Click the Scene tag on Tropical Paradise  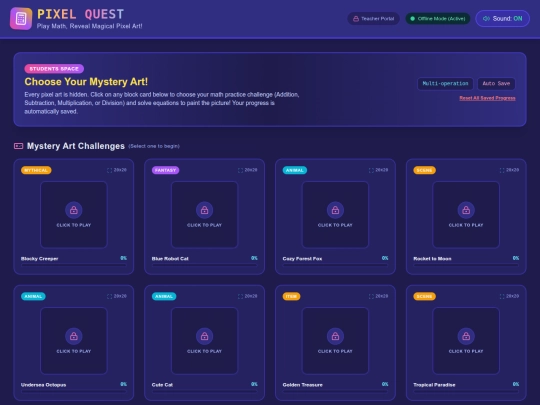[x=424, y=296]
